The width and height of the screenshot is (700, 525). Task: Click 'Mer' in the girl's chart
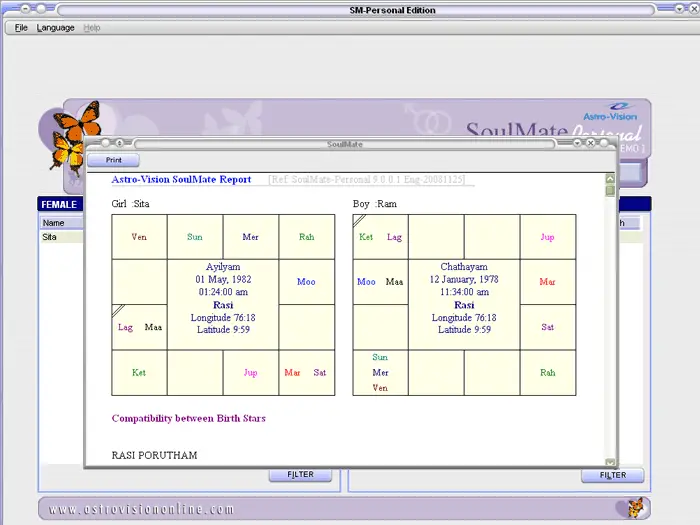point(250,237)
